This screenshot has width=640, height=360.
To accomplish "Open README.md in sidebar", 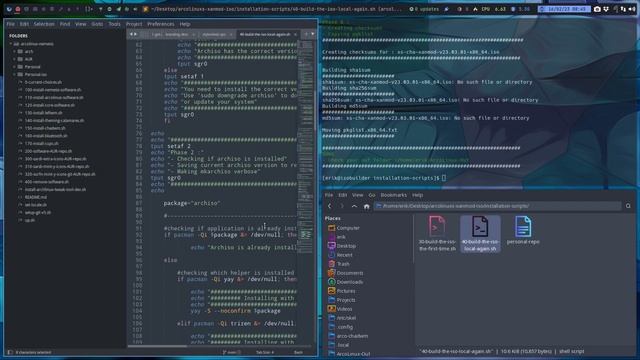I will tap(36, 197).
